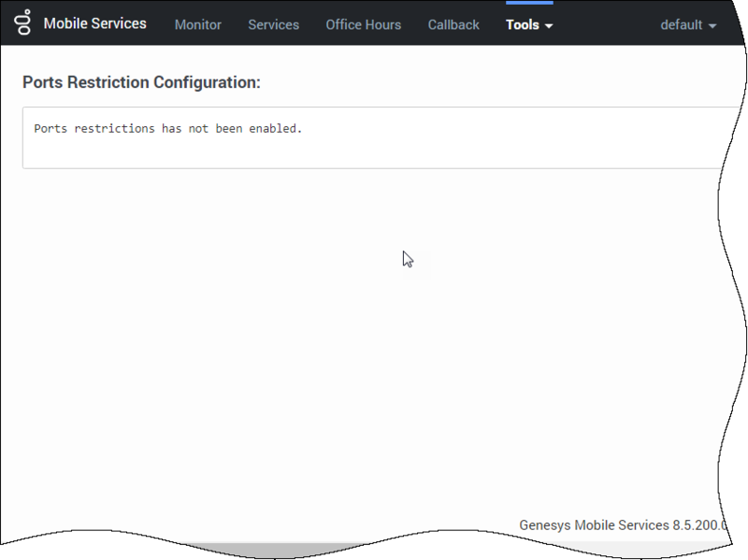The width and height of the screenshot is (748, 560).
Task: Go to Office Hours page
Action: [364, 25]
